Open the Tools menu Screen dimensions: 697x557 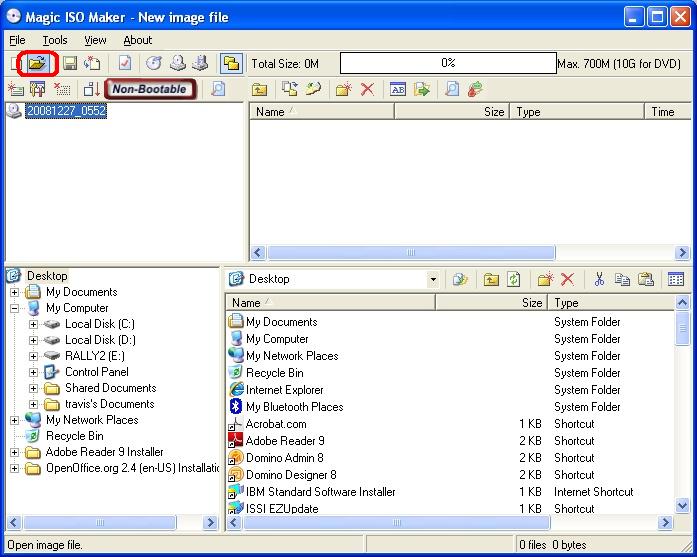point(55,40)
